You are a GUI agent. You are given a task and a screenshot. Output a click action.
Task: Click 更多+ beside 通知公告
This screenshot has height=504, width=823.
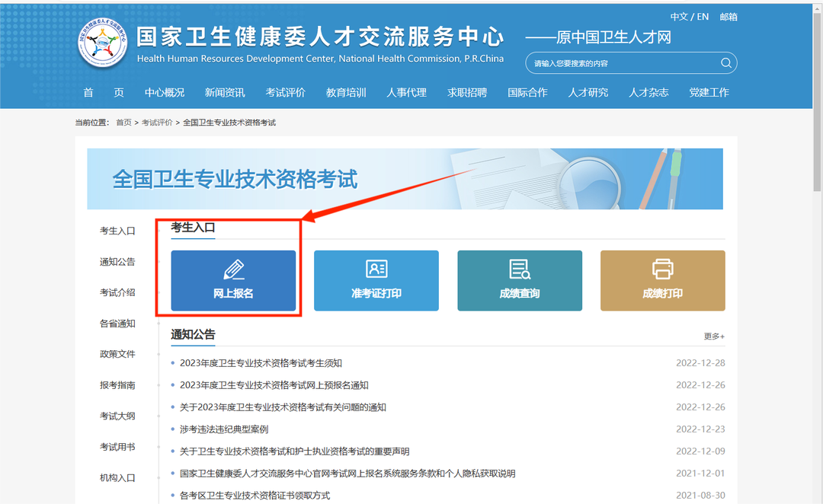714,337
